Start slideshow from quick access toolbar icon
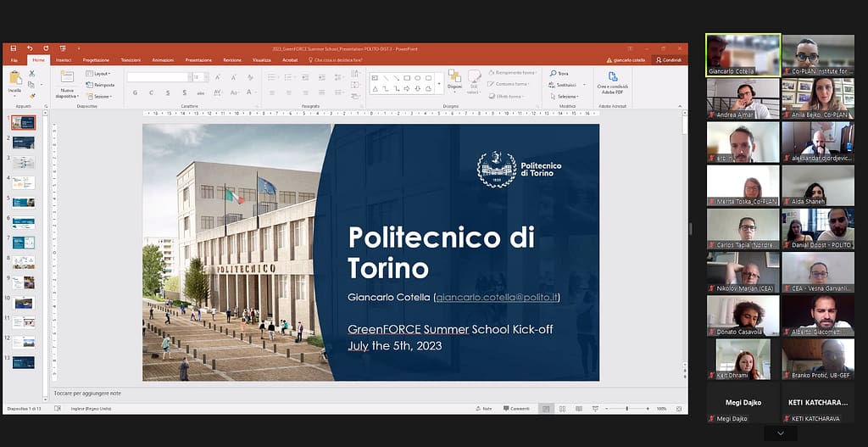This screenshot has height=447, width=868. pyautogui.click(x=63, y=48)
